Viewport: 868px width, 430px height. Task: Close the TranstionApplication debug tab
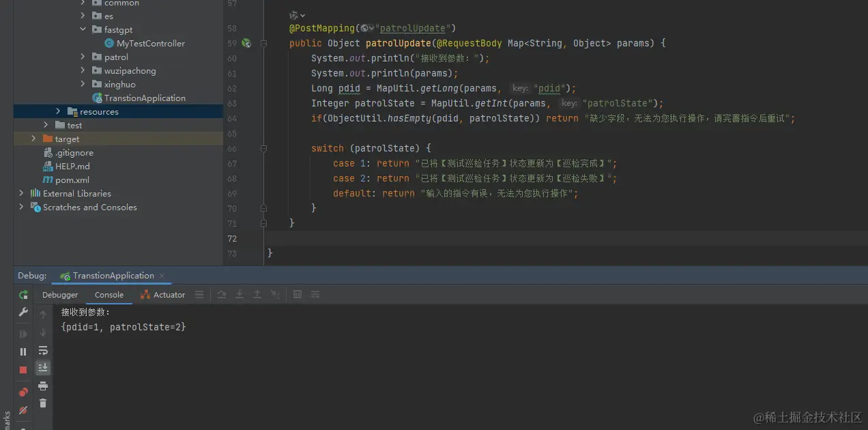pyautogui.click(x=162, y=276)
